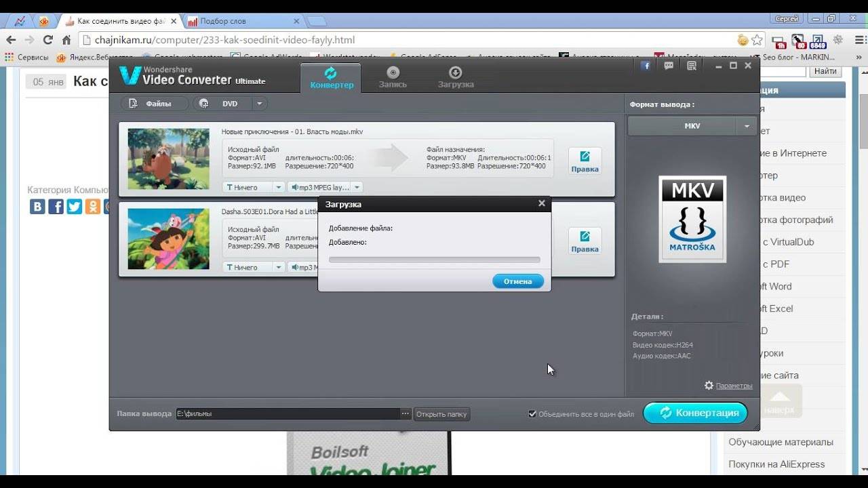Open Правка editor for Dasha video
Viewport: 868px width, 488px height.
tap(585, 241)
